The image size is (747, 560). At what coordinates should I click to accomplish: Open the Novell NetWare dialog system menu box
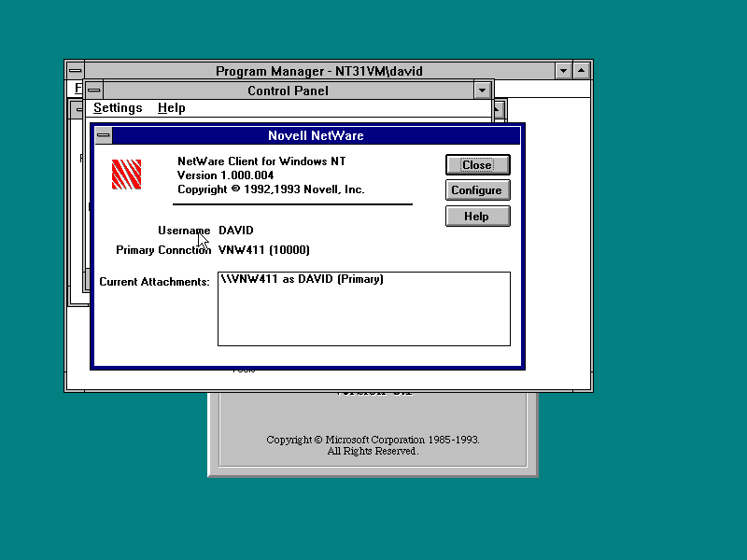104,135
